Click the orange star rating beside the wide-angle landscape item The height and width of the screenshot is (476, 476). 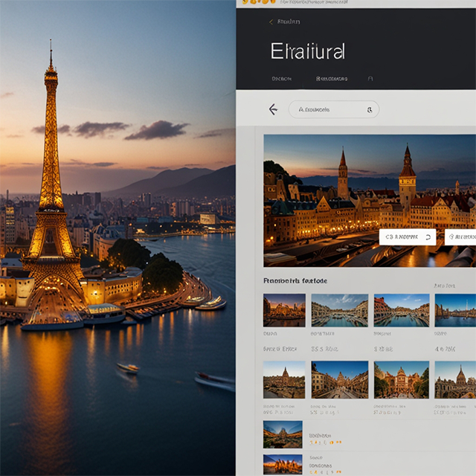click(325, 443)
